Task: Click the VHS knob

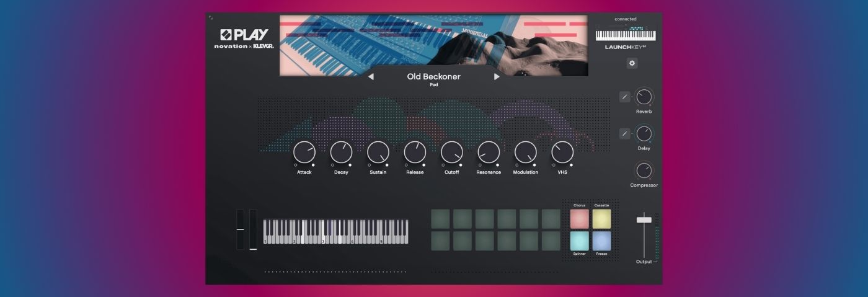Action: click(x=562, y=152)
